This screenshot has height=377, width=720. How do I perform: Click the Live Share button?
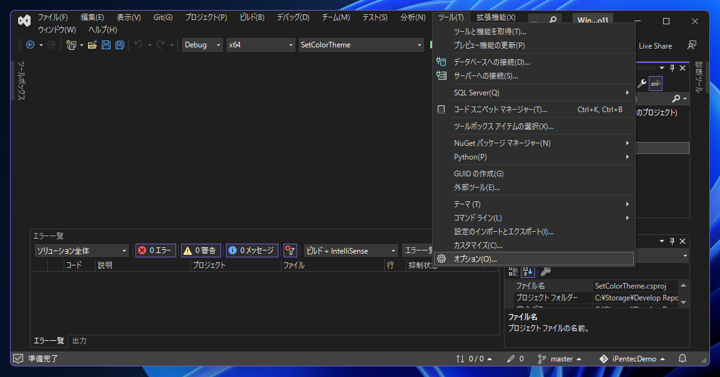coord(655,46)
